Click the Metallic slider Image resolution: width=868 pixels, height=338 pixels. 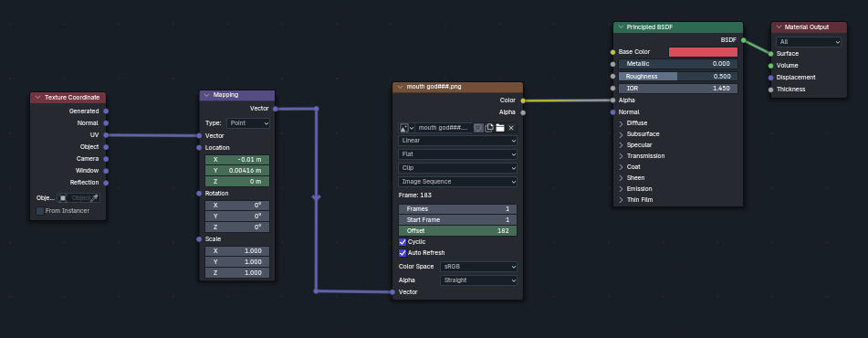678,64
